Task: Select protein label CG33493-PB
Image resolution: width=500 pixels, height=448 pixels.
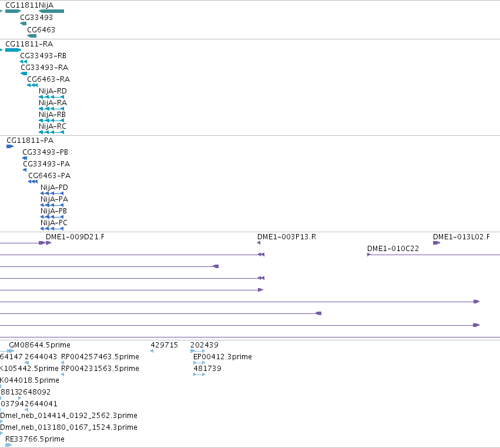Action: click(45, 152)
